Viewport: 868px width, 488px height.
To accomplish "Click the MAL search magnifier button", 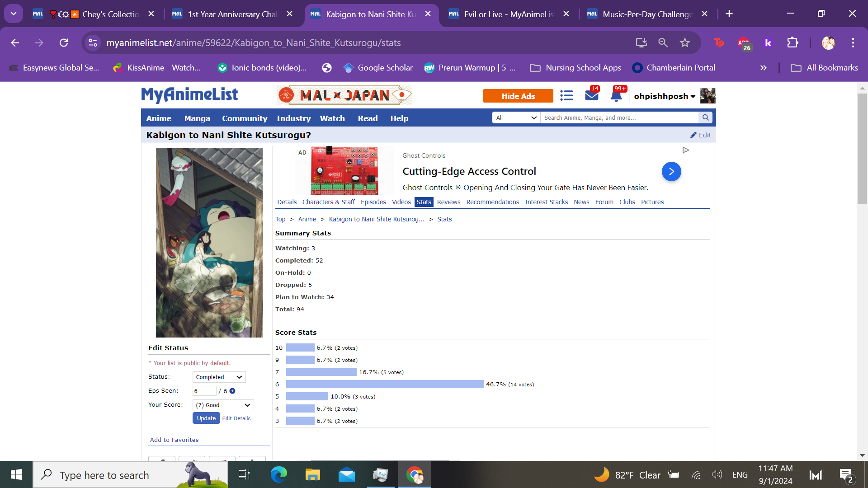I will pos(705,117).
